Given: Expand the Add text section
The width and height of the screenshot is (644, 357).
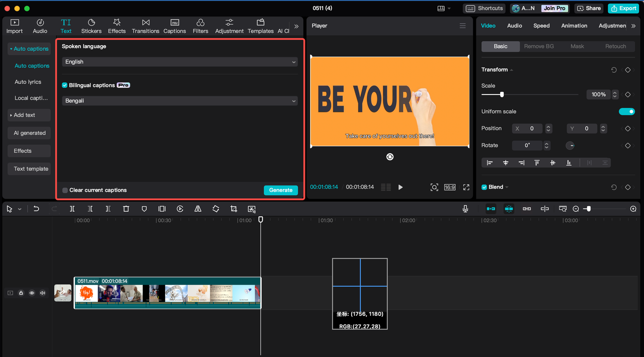Looking at the screenshot, I should click(x=29, y=115).
